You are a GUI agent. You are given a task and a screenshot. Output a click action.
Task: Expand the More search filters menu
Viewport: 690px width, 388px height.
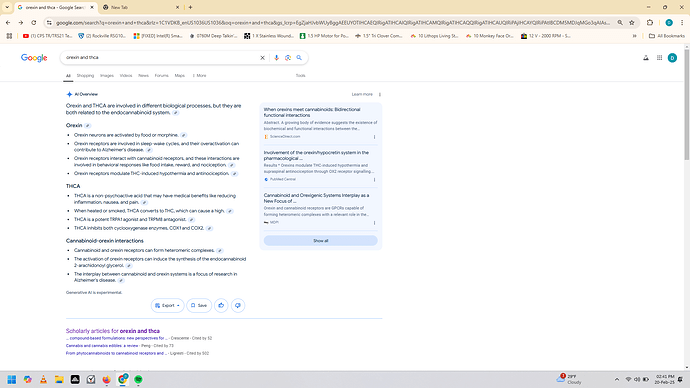[199, 76]
